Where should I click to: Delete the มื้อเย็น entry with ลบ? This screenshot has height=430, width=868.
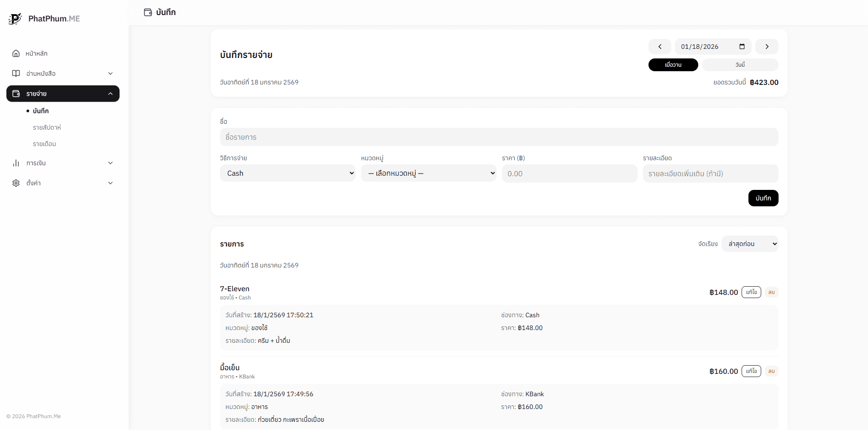(x=771, y=371)
